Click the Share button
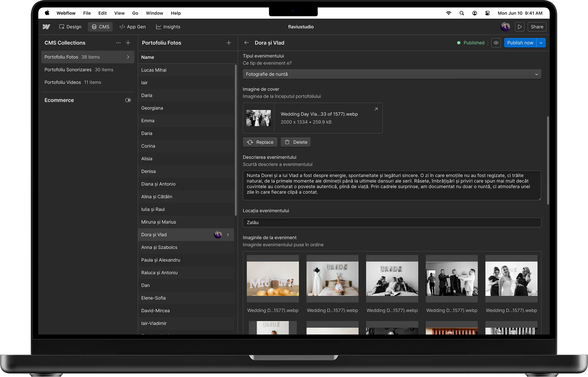 (537, 27)
